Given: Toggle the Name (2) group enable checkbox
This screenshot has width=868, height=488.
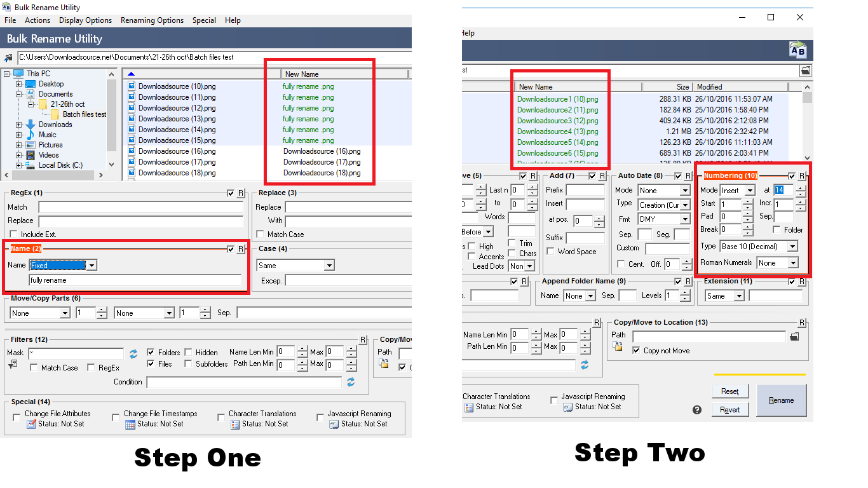Looking at the screenshot, I should click(x=231, y=249).
